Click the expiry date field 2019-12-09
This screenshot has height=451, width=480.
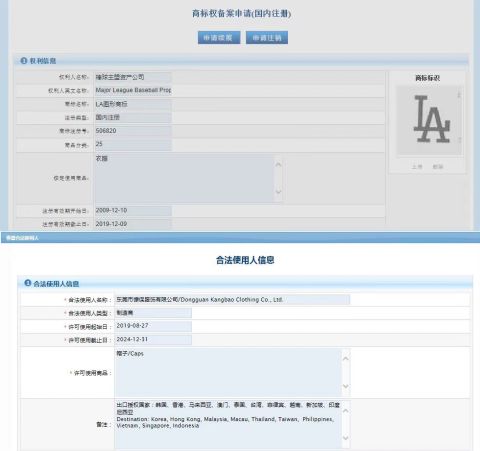pyautogui.click(x=133, y=224)
